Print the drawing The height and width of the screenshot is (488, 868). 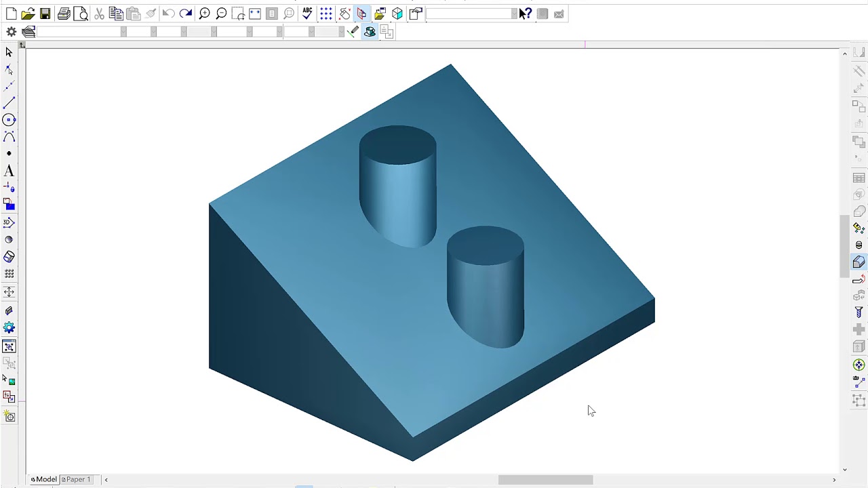64,14
